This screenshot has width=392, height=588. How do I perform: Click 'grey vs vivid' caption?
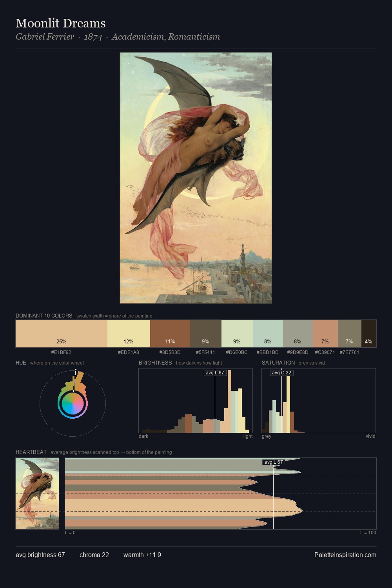(312, 363)
